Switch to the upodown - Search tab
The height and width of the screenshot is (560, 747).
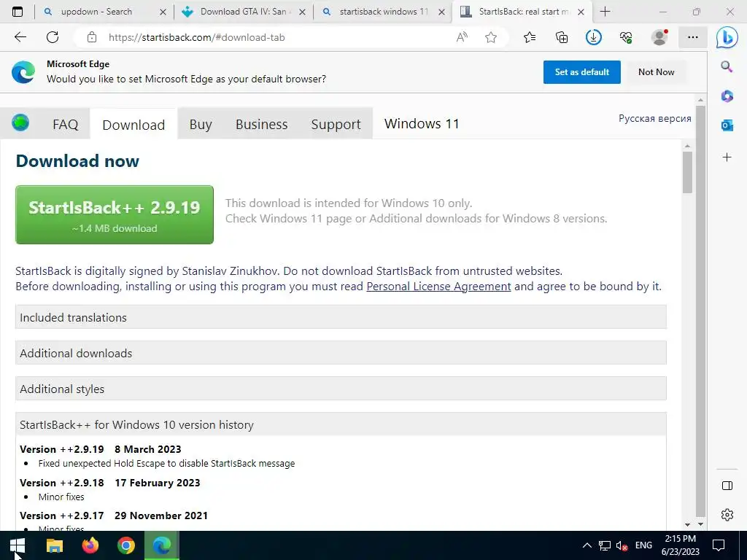click(96, 12)
